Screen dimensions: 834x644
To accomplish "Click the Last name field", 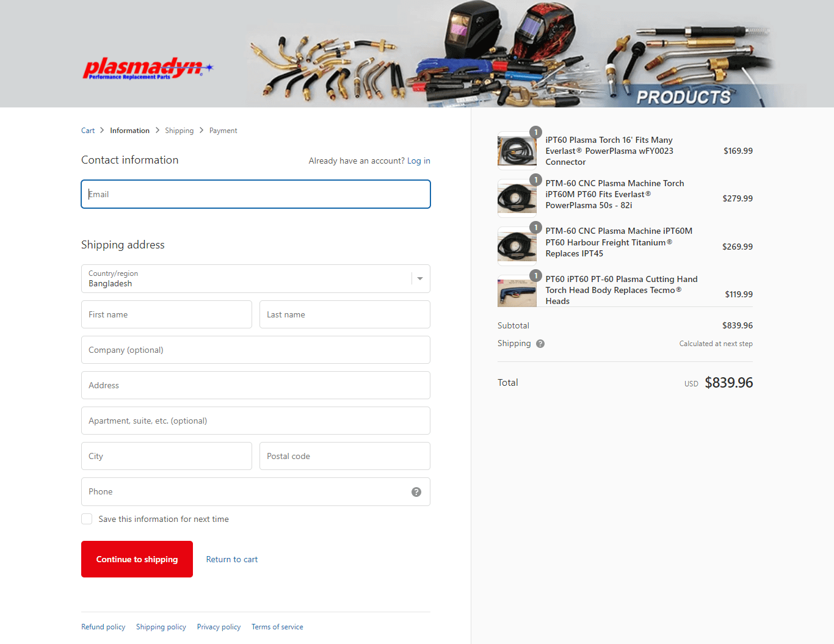I will click(345, 314).
